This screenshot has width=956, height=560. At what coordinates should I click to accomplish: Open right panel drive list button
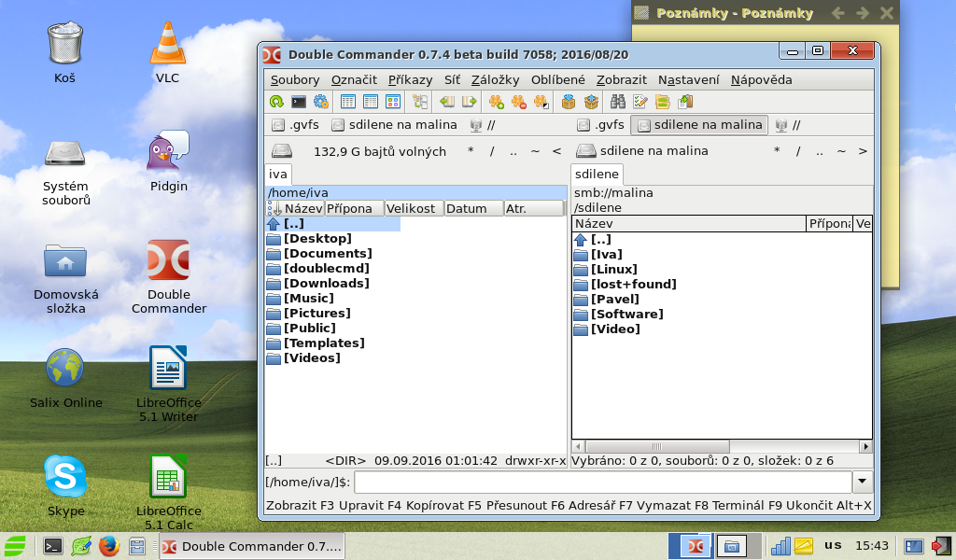coord(586,151)
